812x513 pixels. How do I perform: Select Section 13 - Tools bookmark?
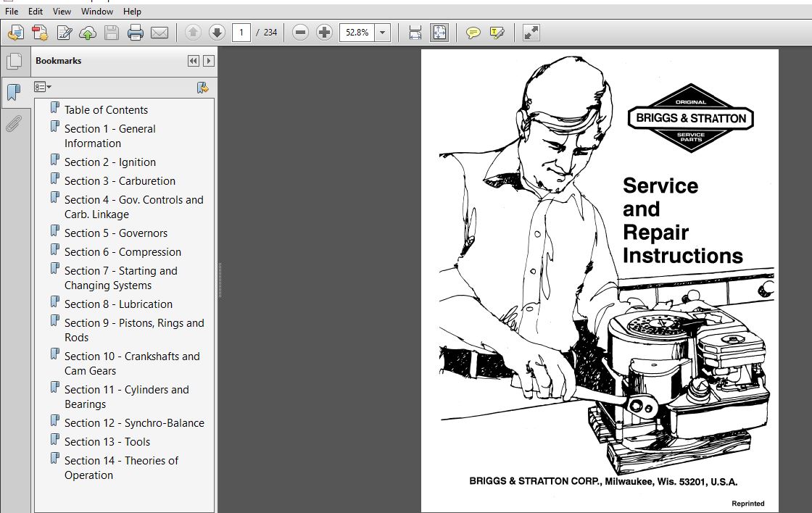pos(107,441)
